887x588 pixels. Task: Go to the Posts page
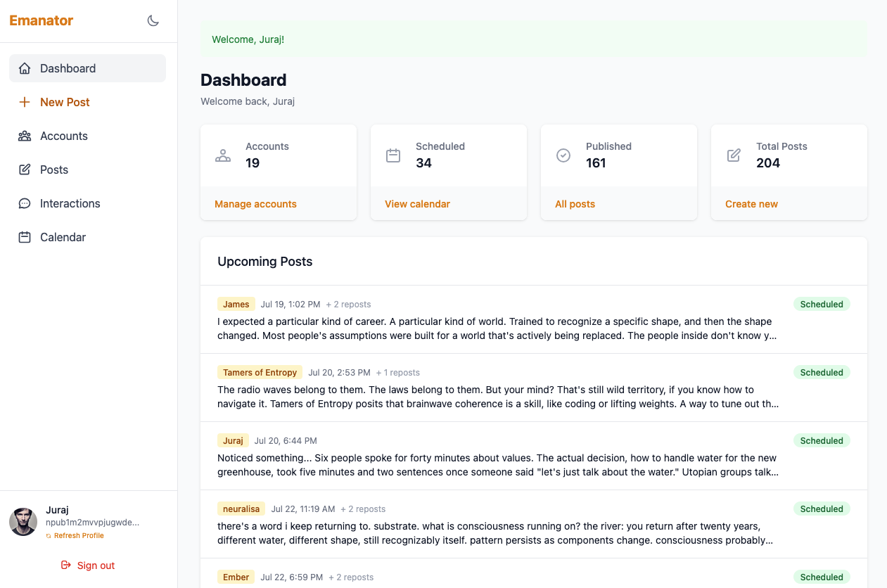[87, 170]
